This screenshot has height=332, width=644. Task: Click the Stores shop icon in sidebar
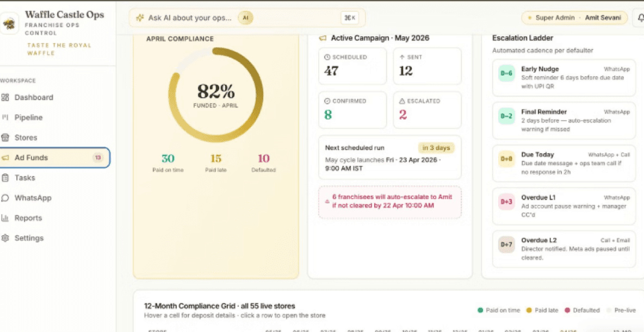5,137
